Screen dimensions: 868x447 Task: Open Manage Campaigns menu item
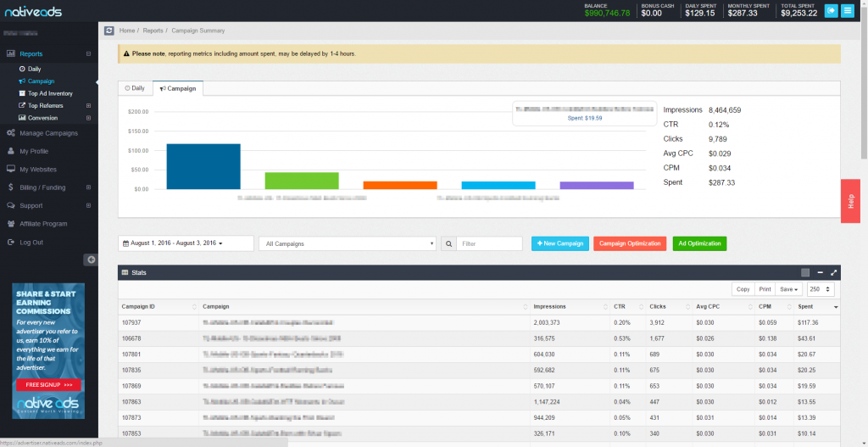click(48, 133)
